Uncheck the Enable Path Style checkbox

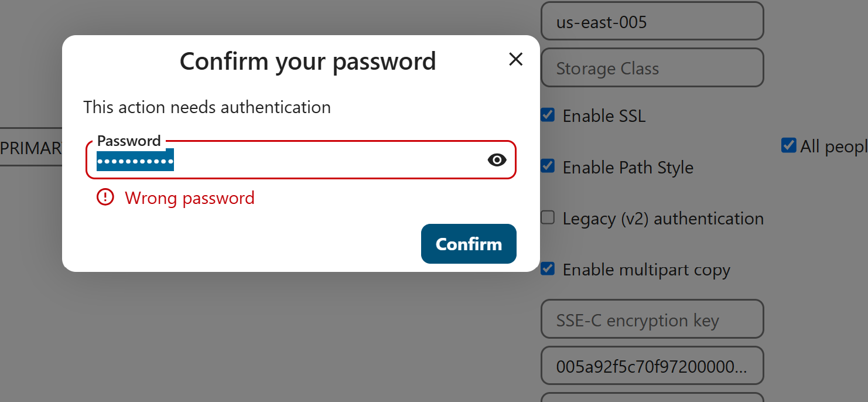(x=548, y=166)
